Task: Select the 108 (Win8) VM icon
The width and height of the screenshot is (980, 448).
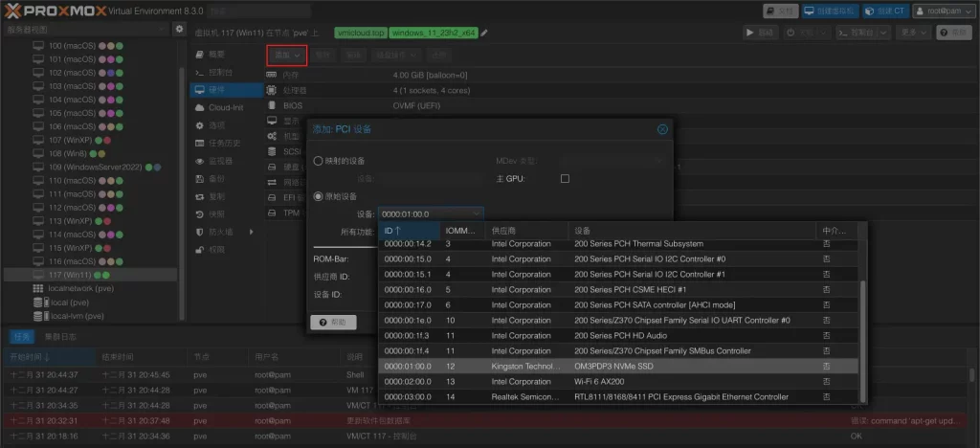Action: (x=38, y=154)
